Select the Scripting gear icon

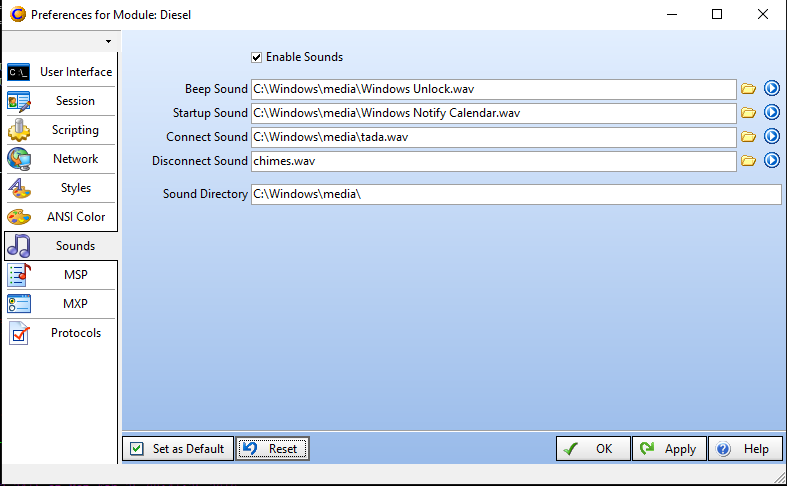click(x=19, y=130)
